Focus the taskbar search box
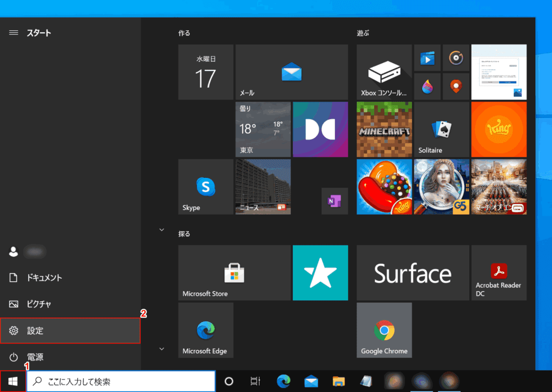The width and height of the screenshot is (552, 392). pos(121,381)
